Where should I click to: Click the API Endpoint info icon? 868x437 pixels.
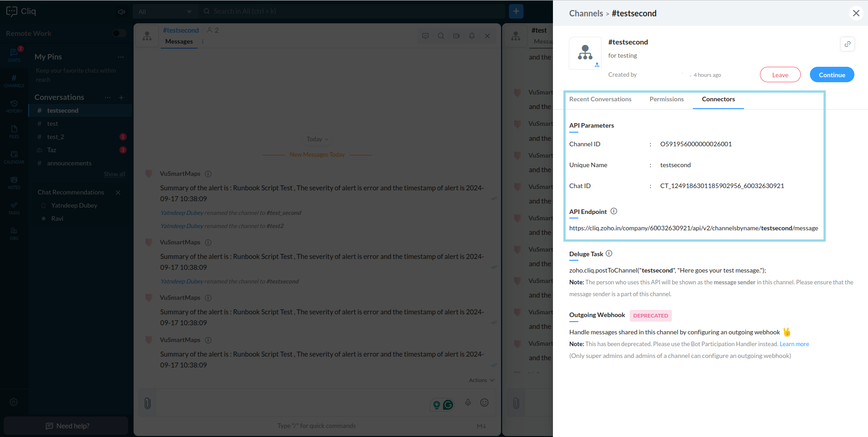(x=614, y=211)
